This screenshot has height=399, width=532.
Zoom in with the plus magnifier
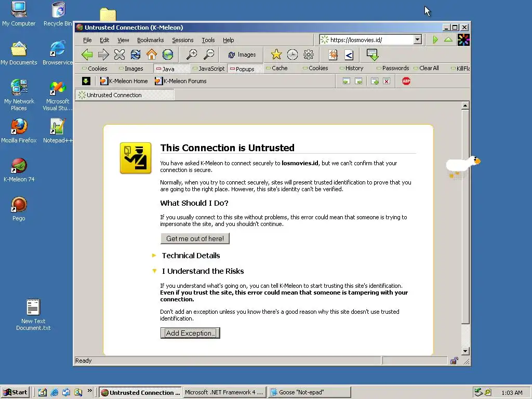point(192,55)
